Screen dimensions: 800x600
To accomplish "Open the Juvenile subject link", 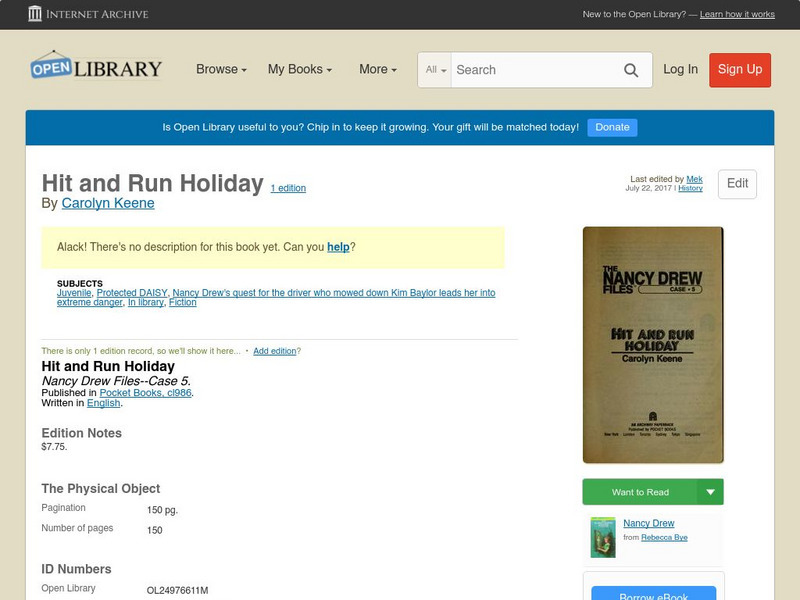I will (x=74, y=293).
